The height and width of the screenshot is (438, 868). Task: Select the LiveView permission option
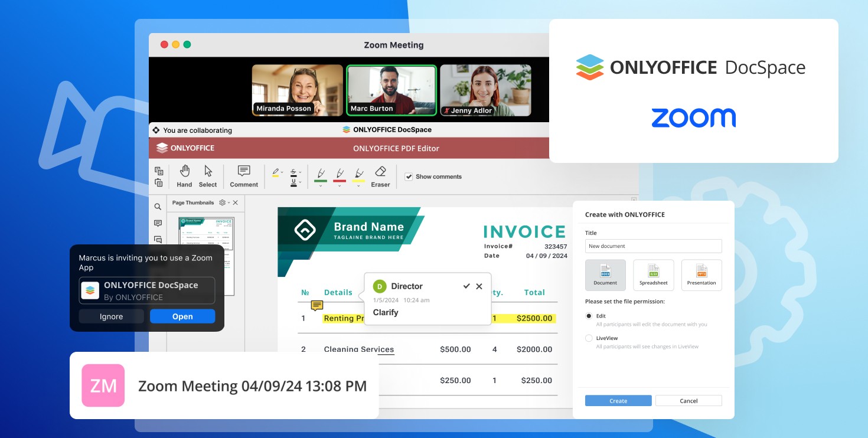(x=589, y=338)
